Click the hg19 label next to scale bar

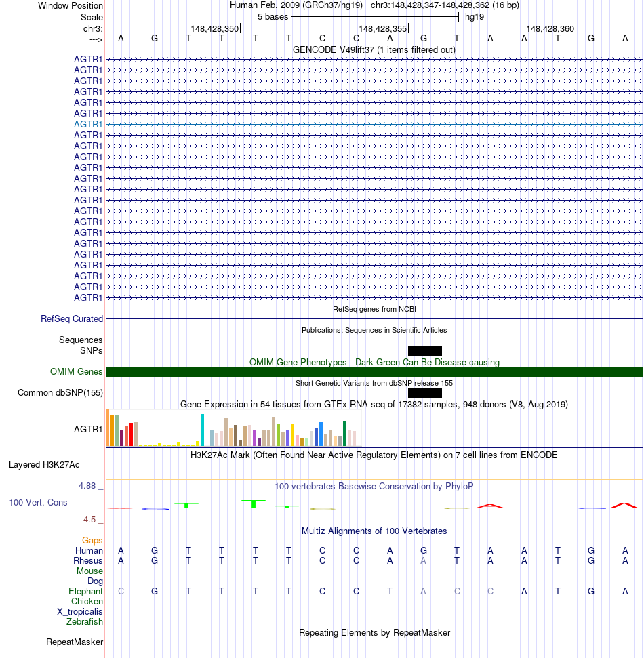coord(475,17)
